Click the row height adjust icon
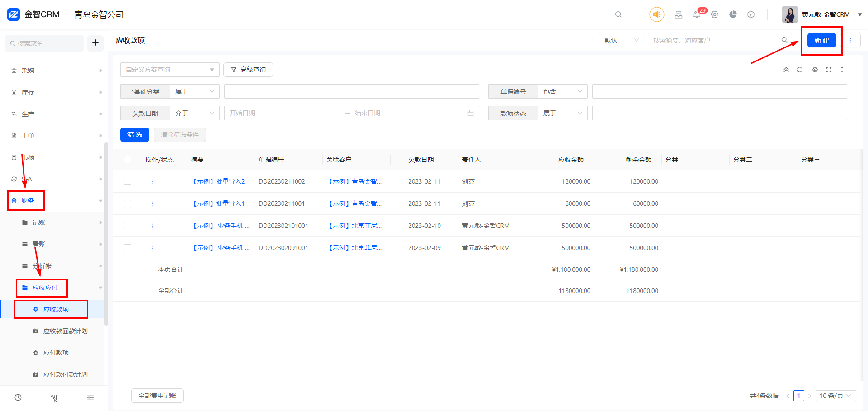The height and width of the screenshot is (411, 868). [842, 70]
